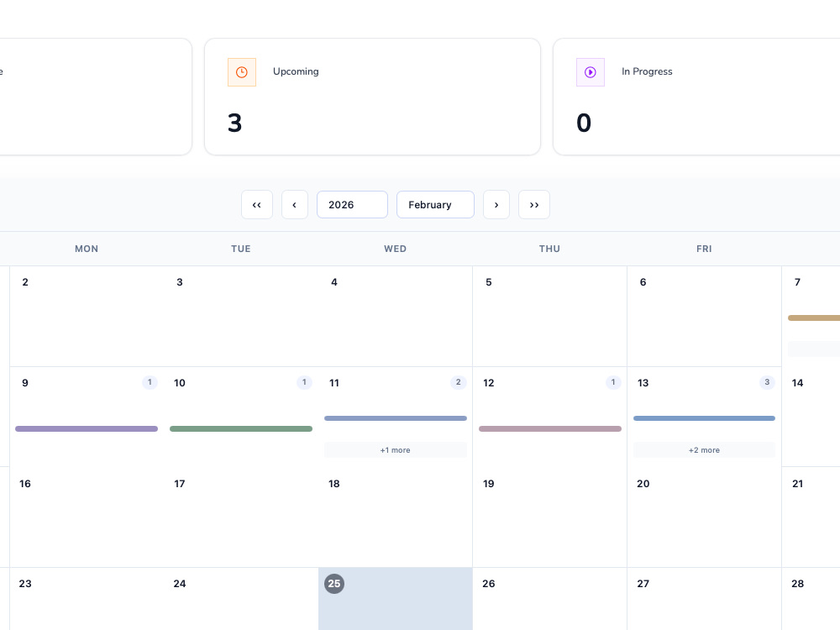Select date 20 in the calendar
Screen dimensions: 840x630
coord(643,484)
